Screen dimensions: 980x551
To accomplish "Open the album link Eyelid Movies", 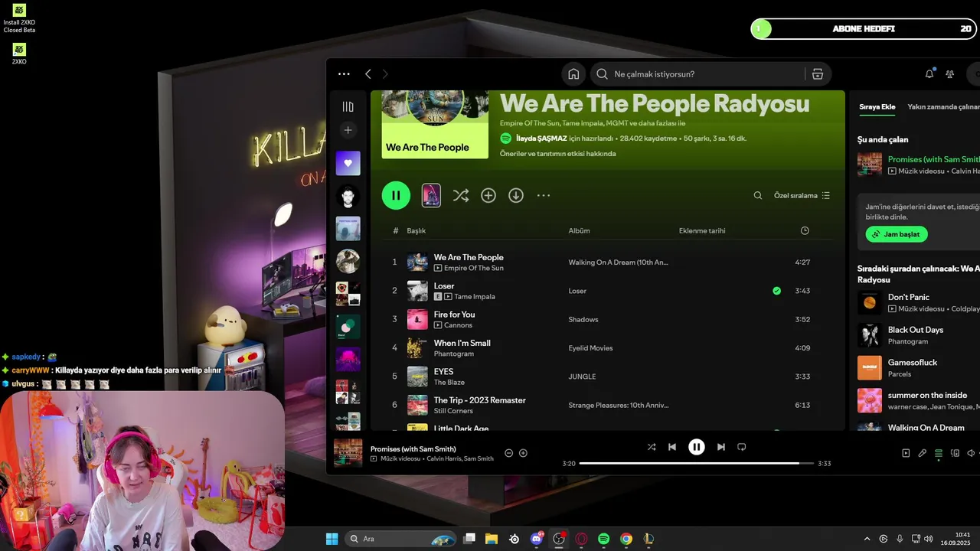I will [x=590, y=348].
